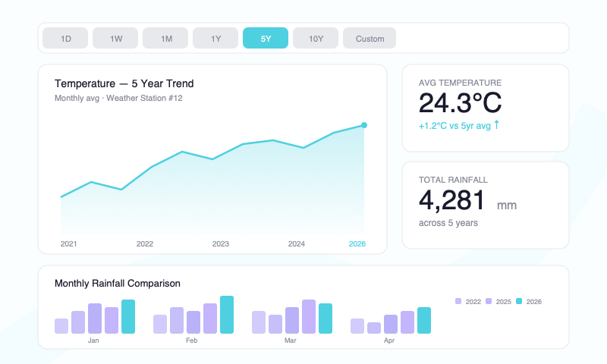This screenshot has height=364, width=607.
Task: Click the 2022 x-axis label on temperature chart
Action: pyautogui.click(x=145, y=243)
